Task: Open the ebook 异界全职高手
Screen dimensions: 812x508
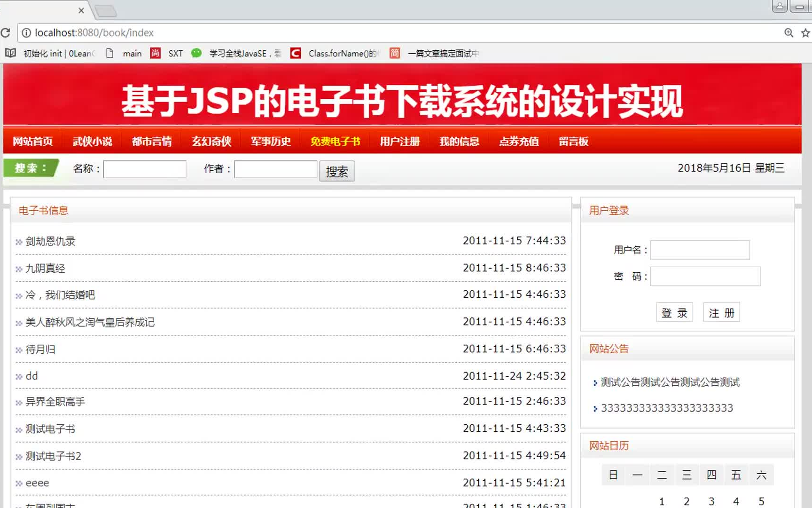Action: click(x=55, y=402)
